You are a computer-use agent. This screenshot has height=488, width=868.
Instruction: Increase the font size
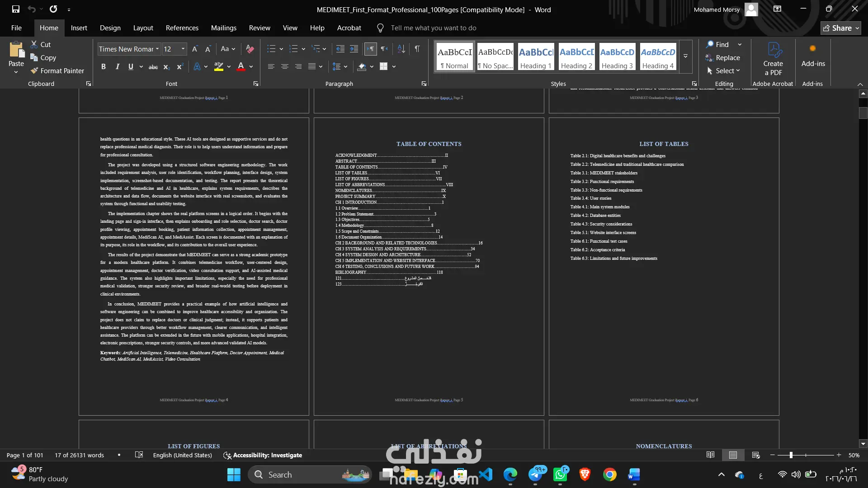tap(195, 49)
